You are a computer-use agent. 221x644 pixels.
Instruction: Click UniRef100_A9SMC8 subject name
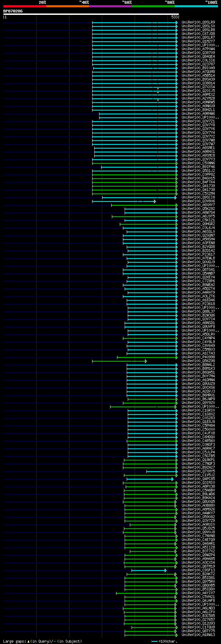pos(198,156)
